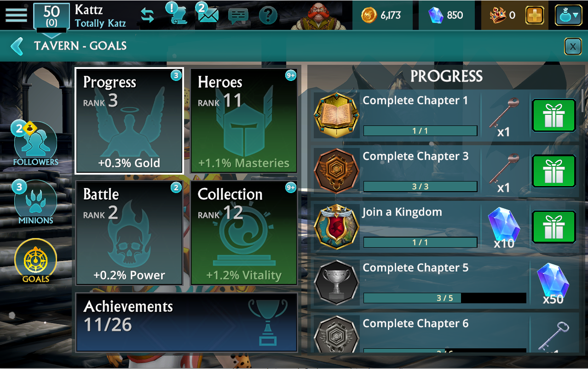Open the chat speech bubble icon
The image size is (588, 369).
[238, 16]
